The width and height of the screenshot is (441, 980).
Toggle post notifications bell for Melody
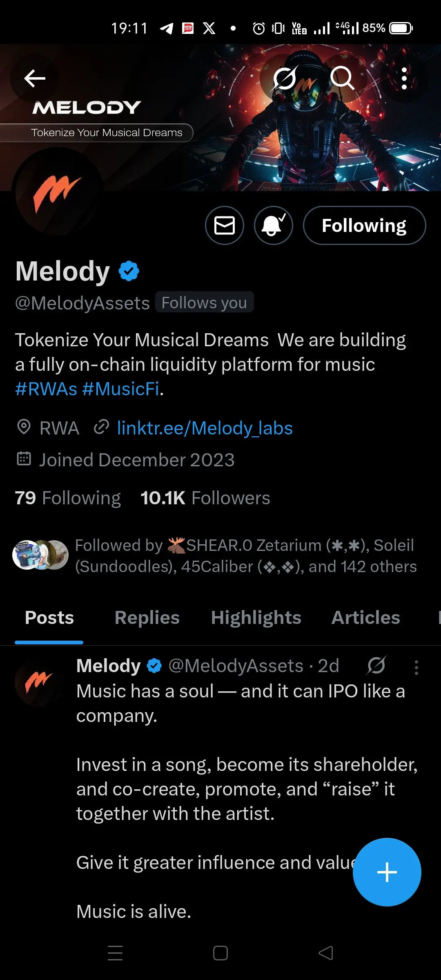pyautogui.click(x=274, y=225)
